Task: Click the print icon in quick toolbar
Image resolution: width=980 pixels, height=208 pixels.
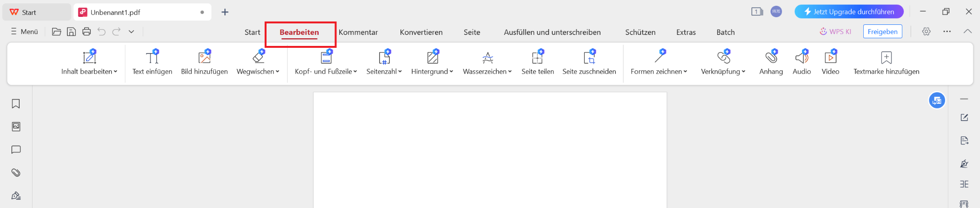Action: (87, 32)
